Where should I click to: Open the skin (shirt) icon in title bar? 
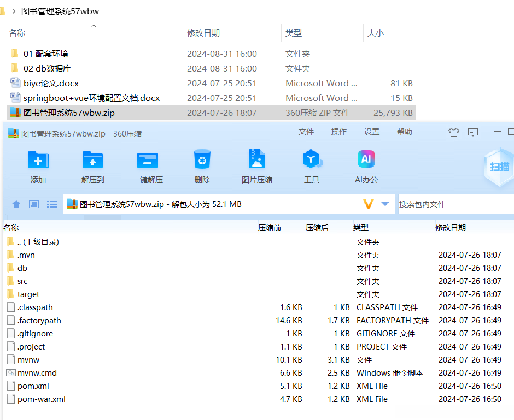[x=454, y=132]
